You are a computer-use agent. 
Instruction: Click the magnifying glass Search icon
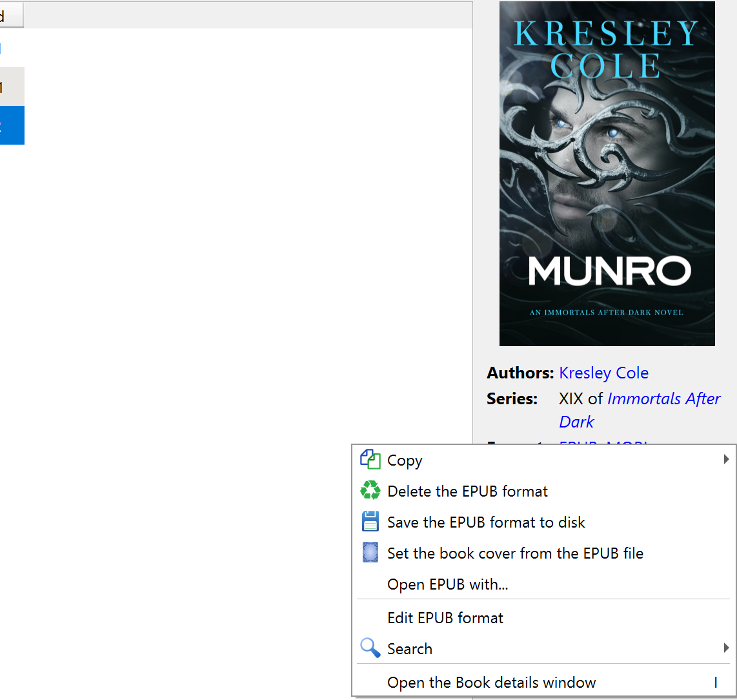[370, 648]
